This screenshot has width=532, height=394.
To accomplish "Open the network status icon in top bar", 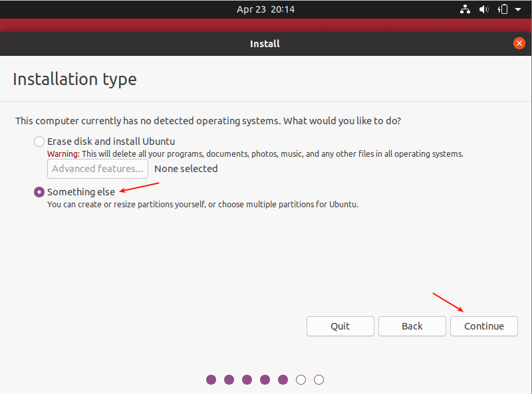I will pyautogui.click(x=465, y=9).
